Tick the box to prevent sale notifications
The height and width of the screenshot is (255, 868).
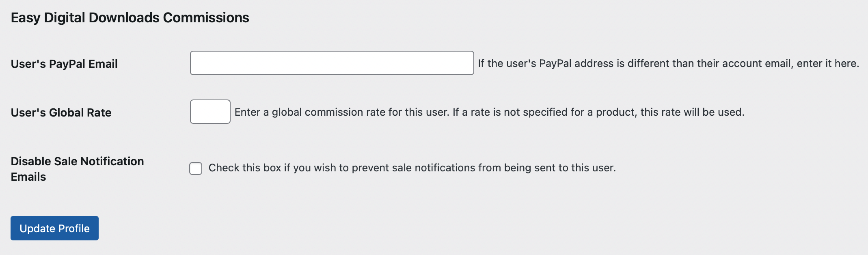tap(196, 168)
